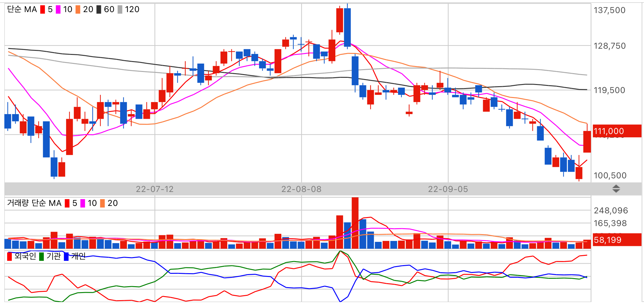
Task: Click the 100,500 price axis label
Action: click(610, 176)
